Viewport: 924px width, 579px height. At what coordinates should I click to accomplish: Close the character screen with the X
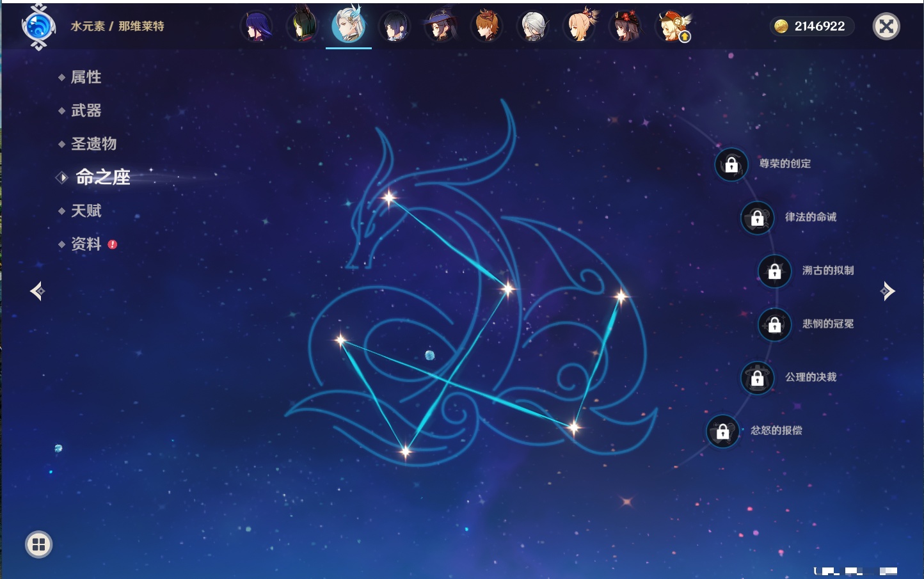pyautogui.click(x=886, y=26)
